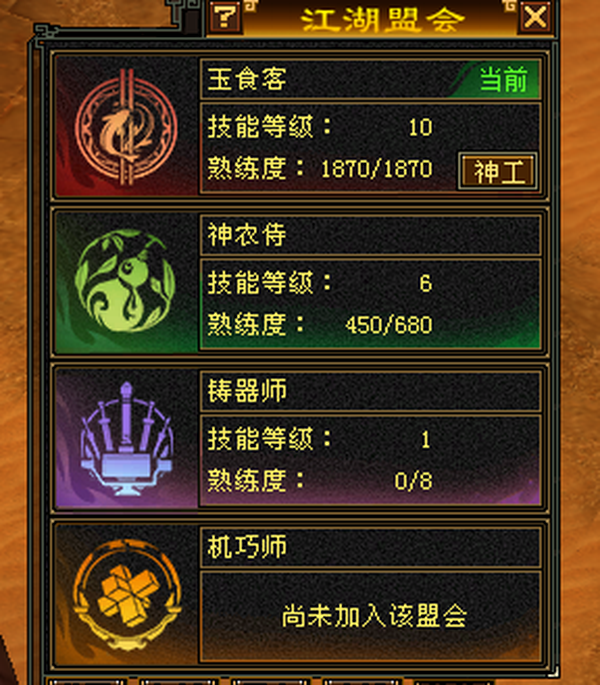
Task: Open the 机巧师 title row
Action: 371,547
